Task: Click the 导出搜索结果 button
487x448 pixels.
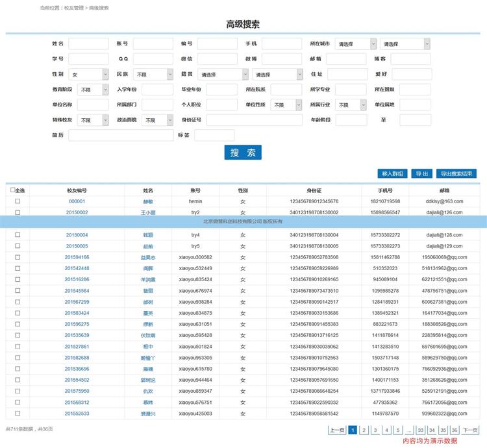Action: click(458, 173)
